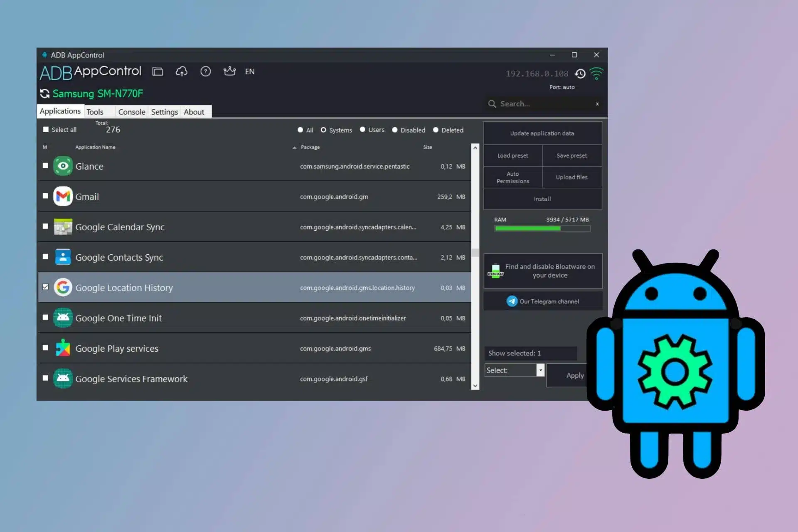Select the Users filter radio button
Image resolution: width=798 pixels, height=532 pixels.
coord(362,129)
